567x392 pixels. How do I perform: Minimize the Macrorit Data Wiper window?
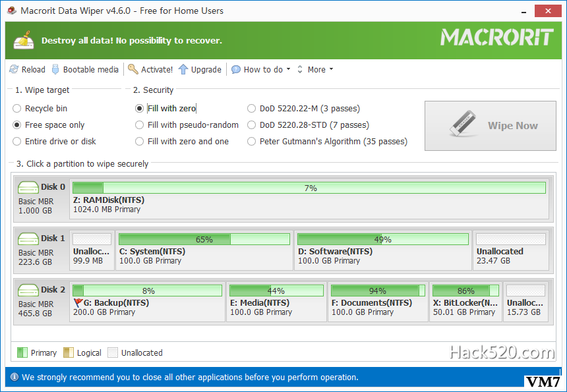(523, 11)
